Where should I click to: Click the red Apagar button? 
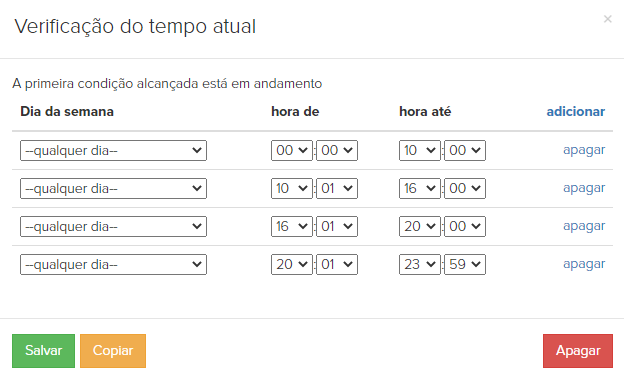578,351
